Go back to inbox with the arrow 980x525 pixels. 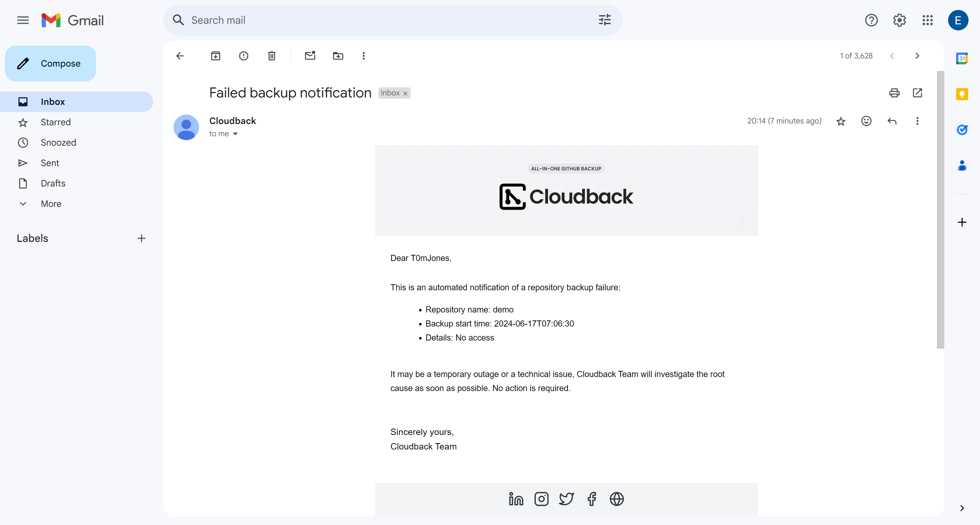[x=180, y=56]
